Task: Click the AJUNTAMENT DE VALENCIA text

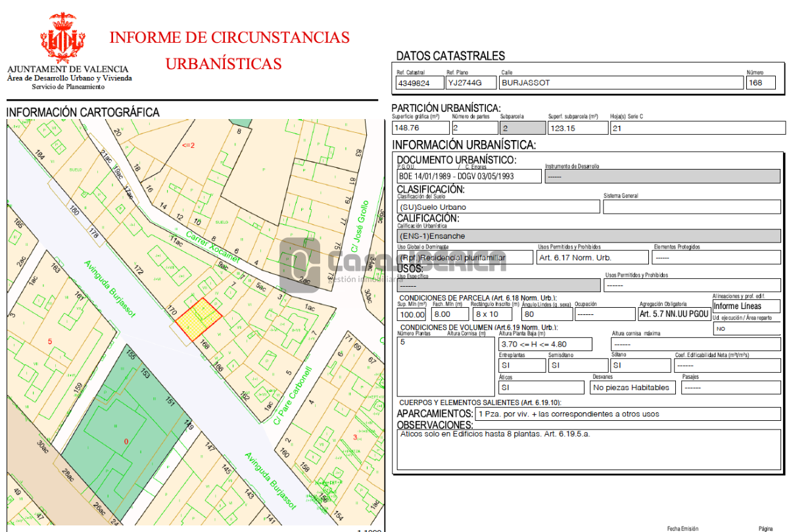Action: click(x=68, y=69)
